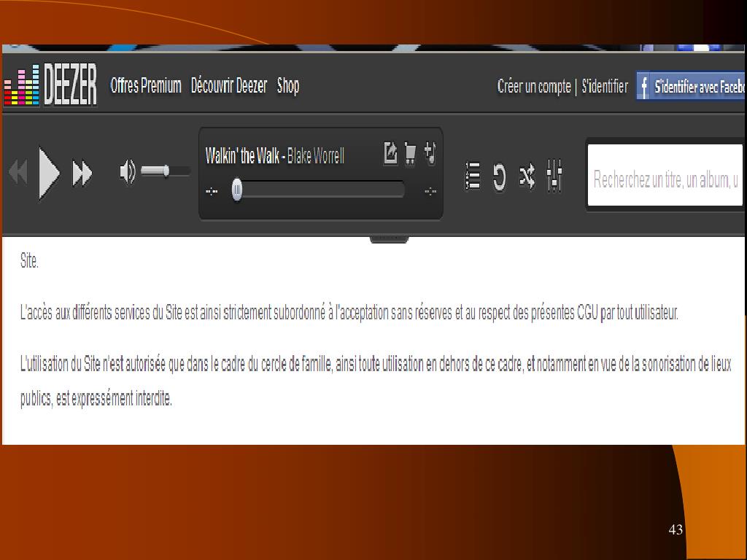The height and width of the screenshot is (560, 747).
Task: Toggle repeat mode
Action: 499,177
